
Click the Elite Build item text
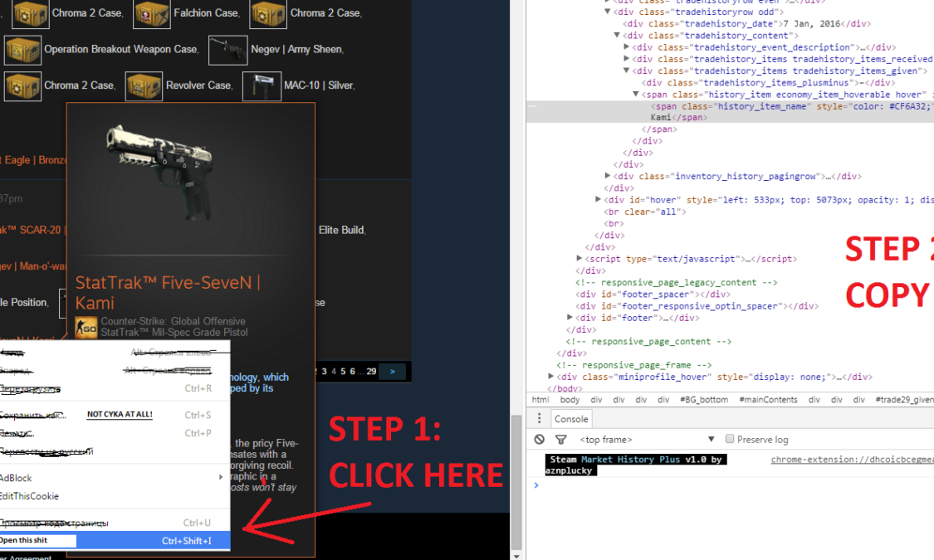point(342,231)
